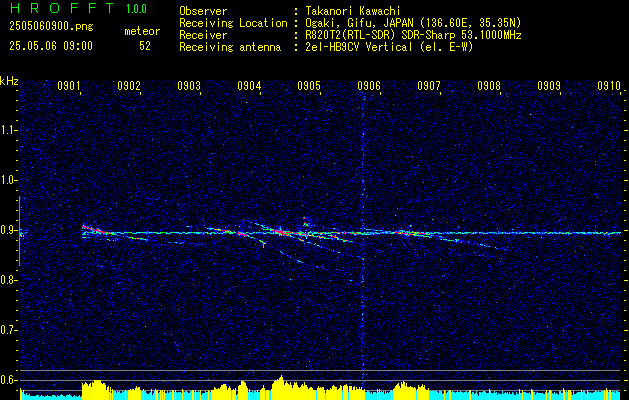
Task: Click the strong red echo near 0904:30
Action: 280,231
